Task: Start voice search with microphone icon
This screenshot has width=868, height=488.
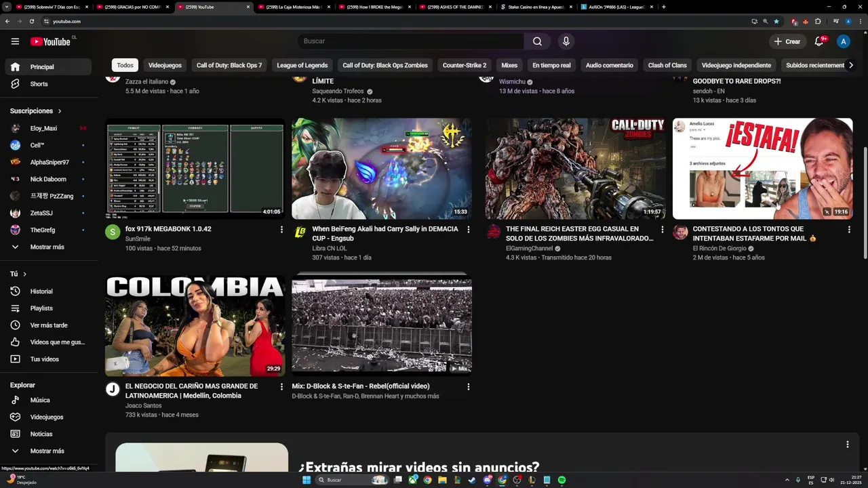Action: (x=566, y=41)
